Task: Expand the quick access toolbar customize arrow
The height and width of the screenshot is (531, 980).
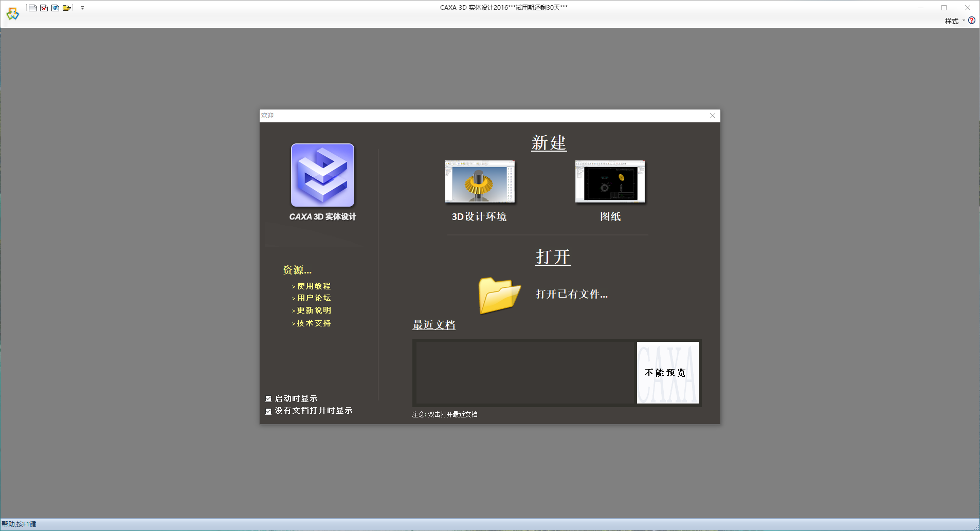Action: pyautogui.click(x=82, y=8)
